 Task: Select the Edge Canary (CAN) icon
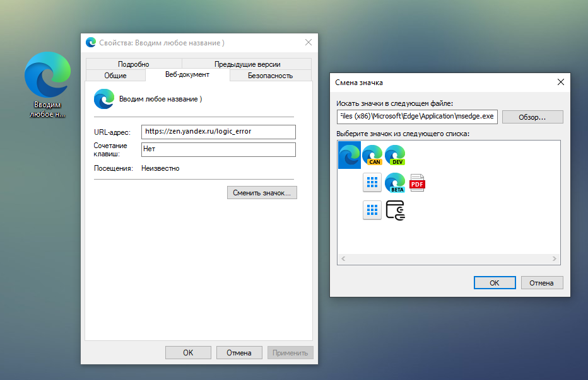pyautogui.click(x=372, y=155)
